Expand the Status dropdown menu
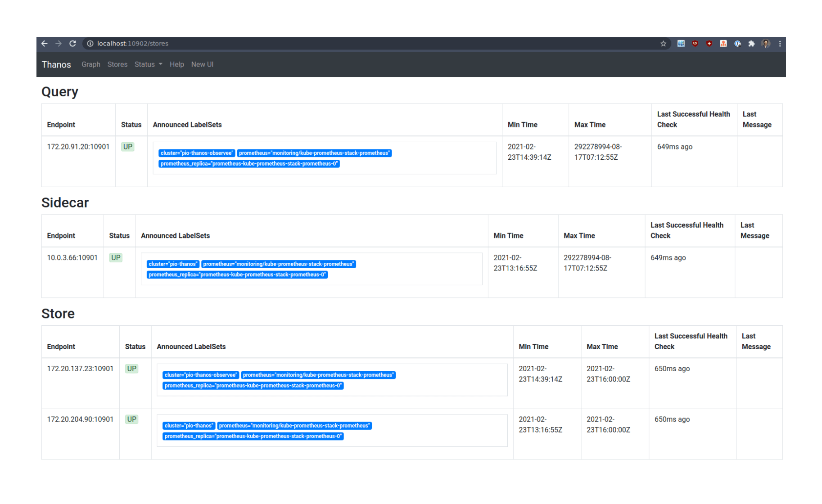 click(149, 65)
